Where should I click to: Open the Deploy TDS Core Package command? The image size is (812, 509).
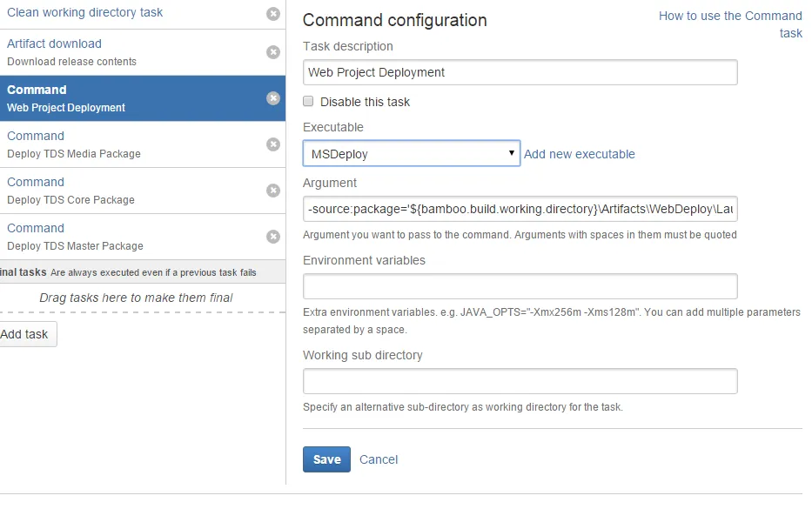(70, 191)
